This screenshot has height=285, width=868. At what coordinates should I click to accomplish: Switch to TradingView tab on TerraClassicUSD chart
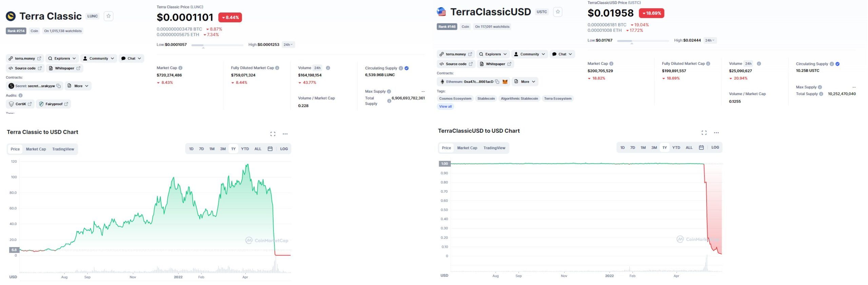(x=494, y=148)
